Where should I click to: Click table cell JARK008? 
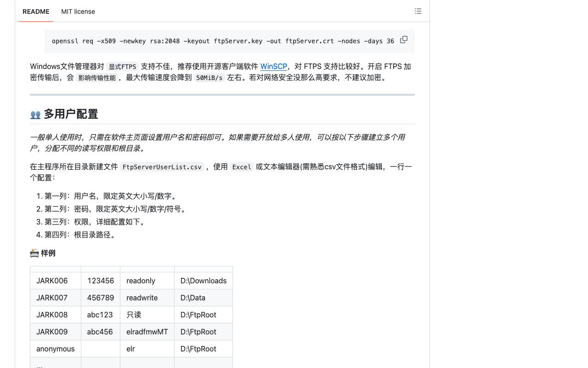coord(56,315)
